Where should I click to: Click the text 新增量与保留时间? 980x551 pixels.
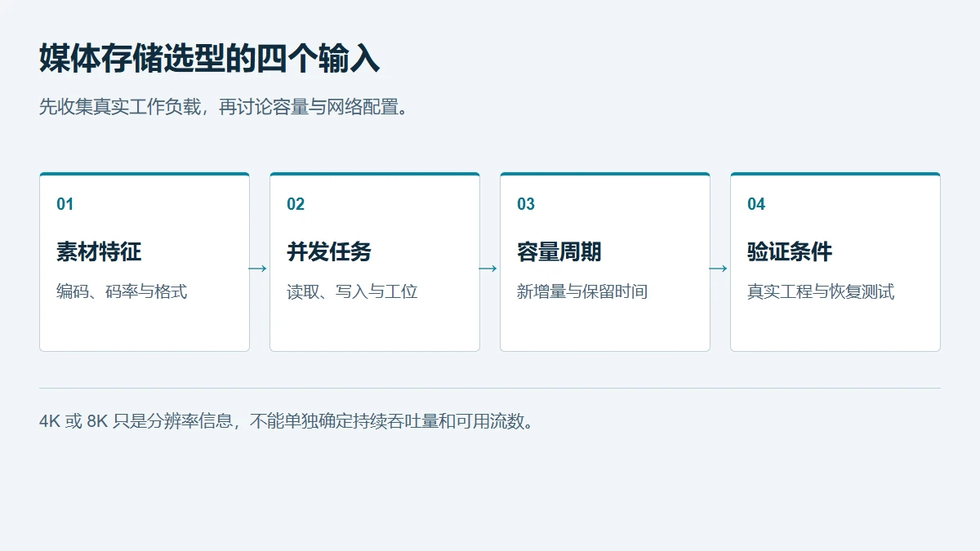(x=582, y=291)
